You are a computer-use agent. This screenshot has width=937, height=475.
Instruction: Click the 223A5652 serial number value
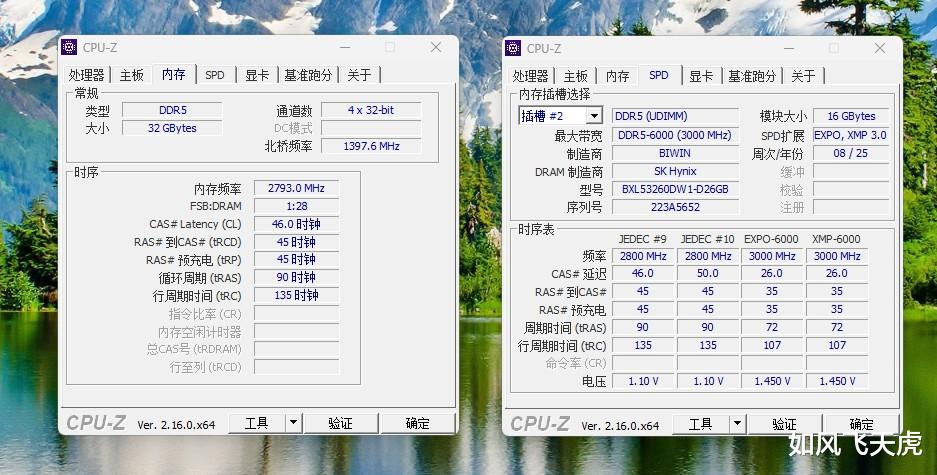(675, 207)
